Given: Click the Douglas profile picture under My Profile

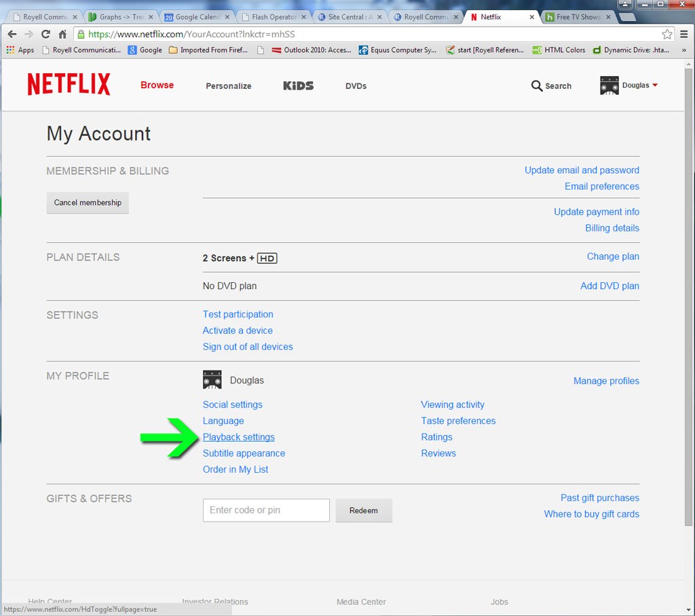Looking at the screenshot, I should click(212, 380).
